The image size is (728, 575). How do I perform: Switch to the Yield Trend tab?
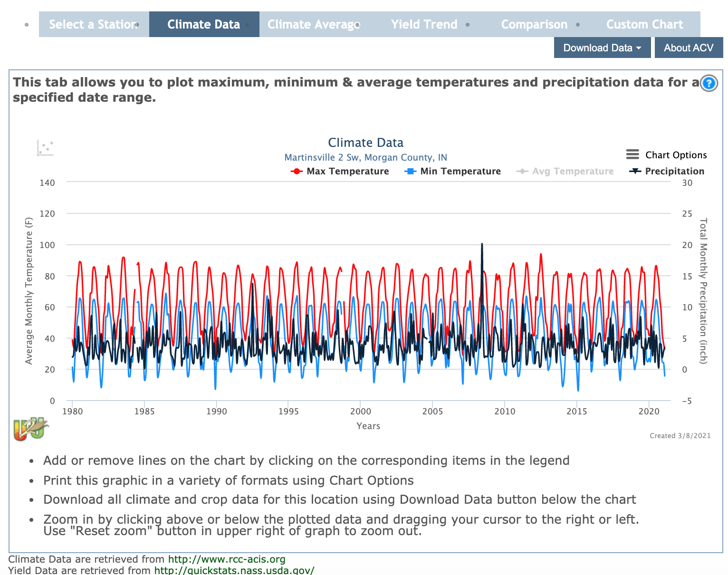tap(424, 24)
